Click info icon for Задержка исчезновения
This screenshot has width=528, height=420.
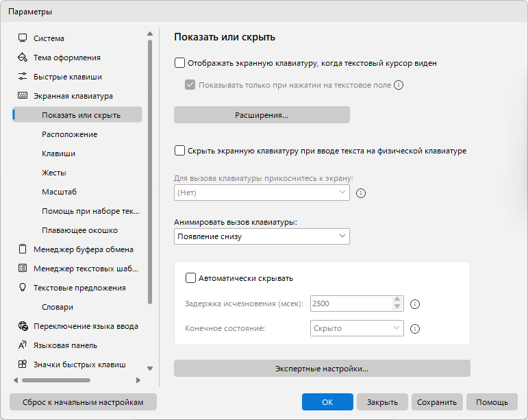pos(415,304)
